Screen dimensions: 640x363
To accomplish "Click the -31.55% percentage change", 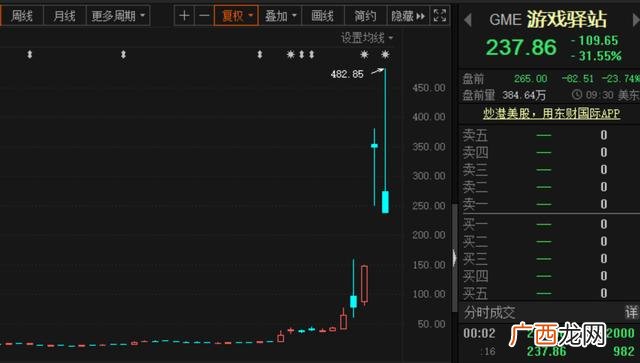I will pos(596,56).
